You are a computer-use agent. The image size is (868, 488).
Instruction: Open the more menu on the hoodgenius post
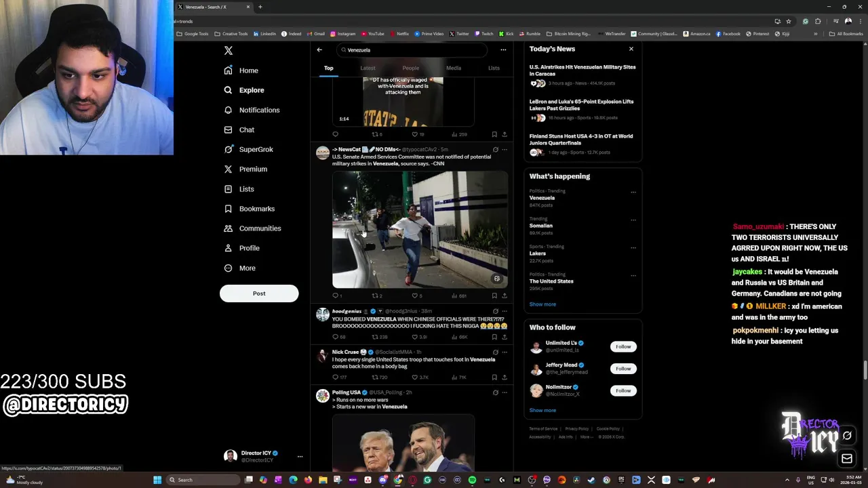point(504,311)
